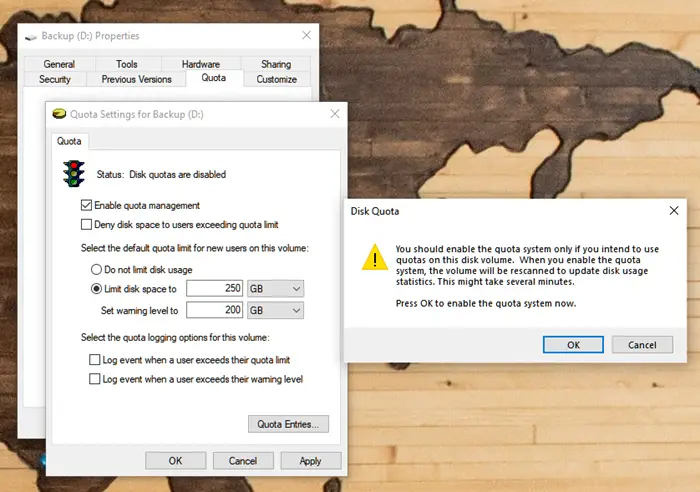Uncheck Enable quota management
This screenshot has width=700, height=492.
click(87, 205)
